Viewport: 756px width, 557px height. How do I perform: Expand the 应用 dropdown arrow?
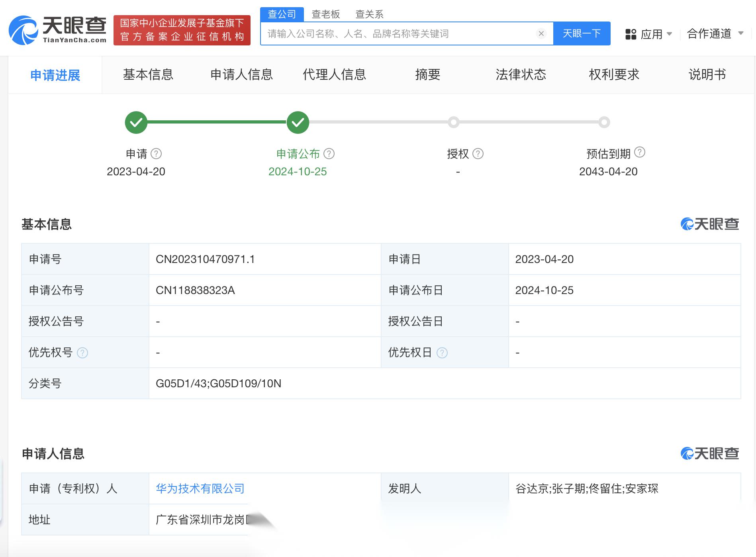pos(669,34)
